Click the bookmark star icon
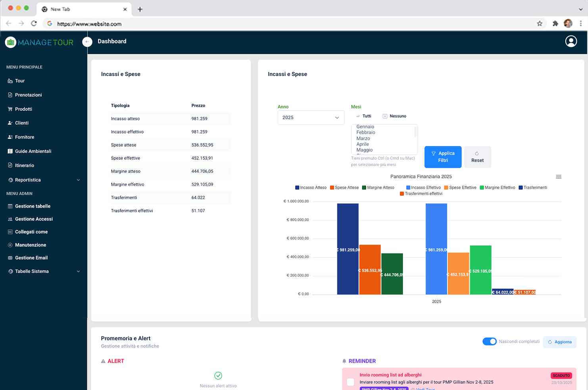This screenshot has width=588, height=390. coord(539,24)
